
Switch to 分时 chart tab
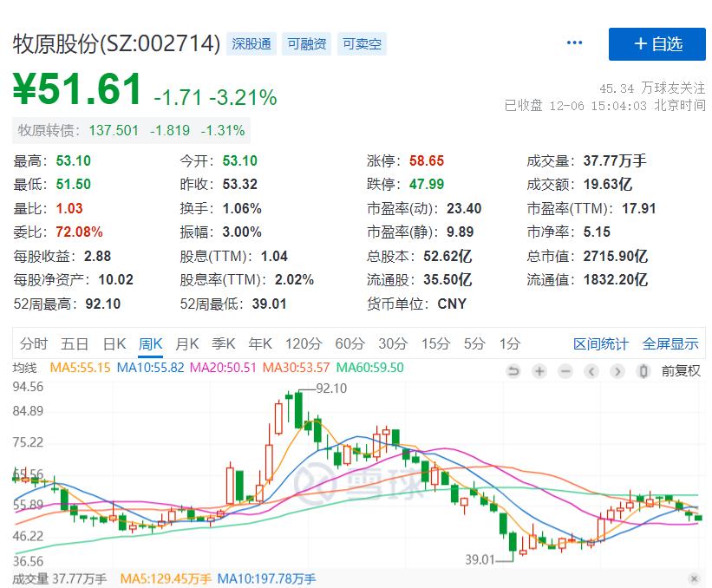[x=34, y=343]
